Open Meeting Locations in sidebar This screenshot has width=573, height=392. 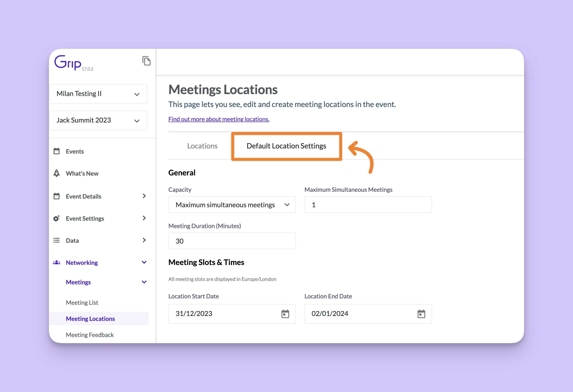[x=99, y=319]
